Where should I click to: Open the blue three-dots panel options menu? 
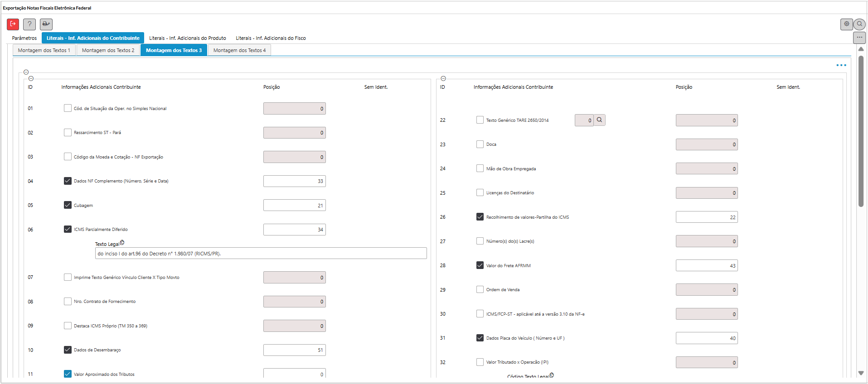pyautogui.click(x=841, y=65)
